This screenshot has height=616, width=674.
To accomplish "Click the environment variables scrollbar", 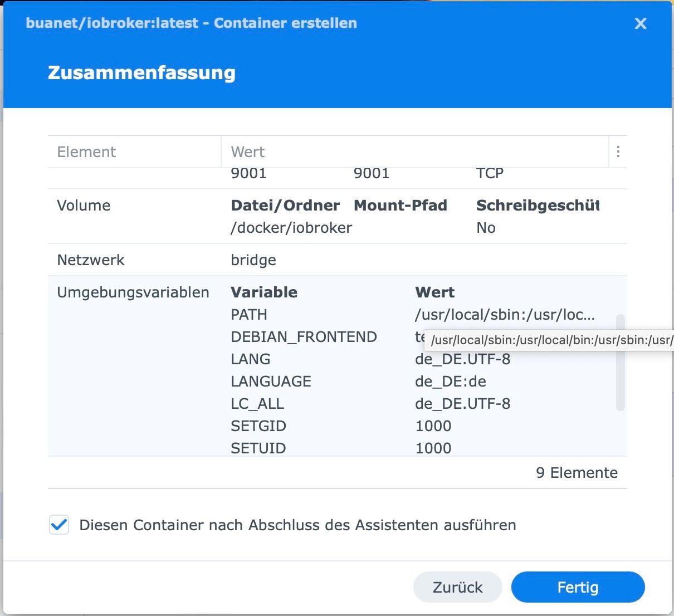I will click(x=620, y=362).
